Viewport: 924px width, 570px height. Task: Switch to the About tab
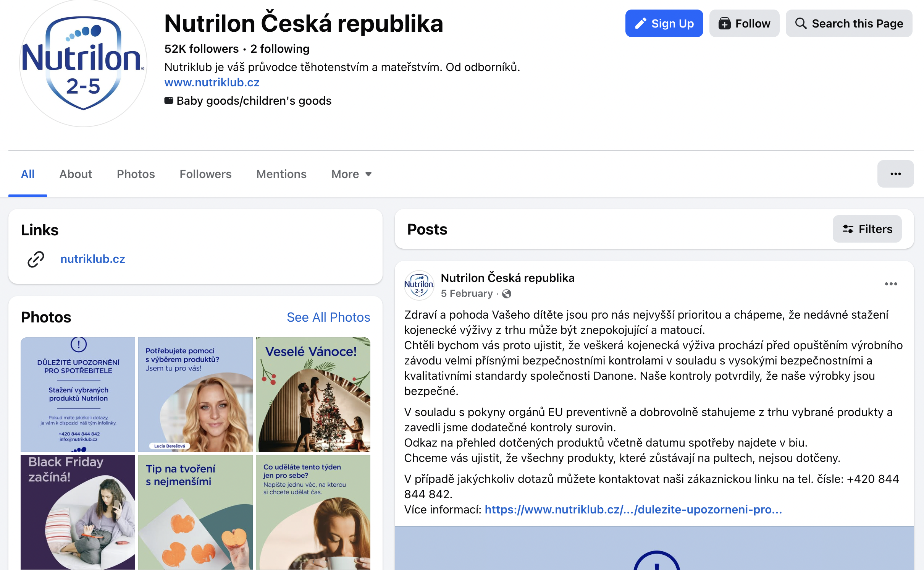pos(76,174)
